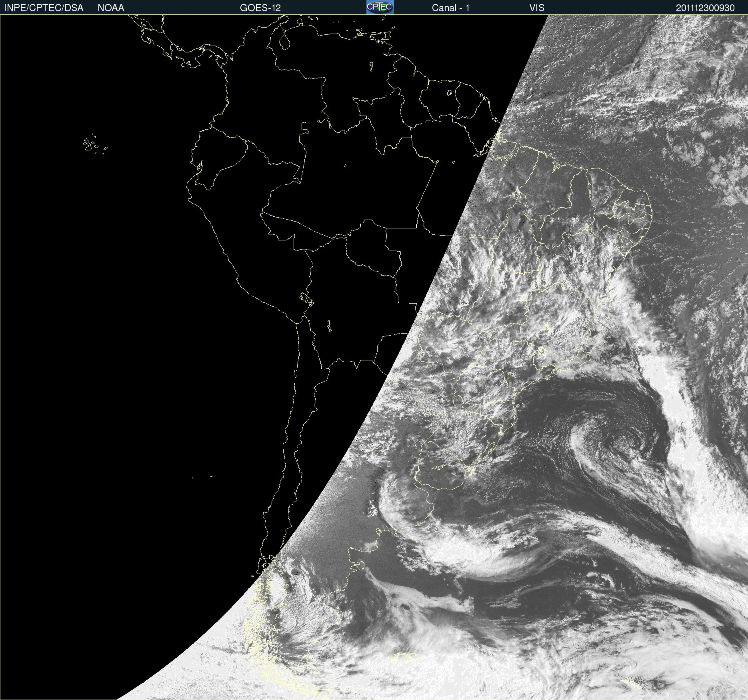Select the NOAA label in the header
The height and width of the screenshot is (700, 748).
point(111,8)
